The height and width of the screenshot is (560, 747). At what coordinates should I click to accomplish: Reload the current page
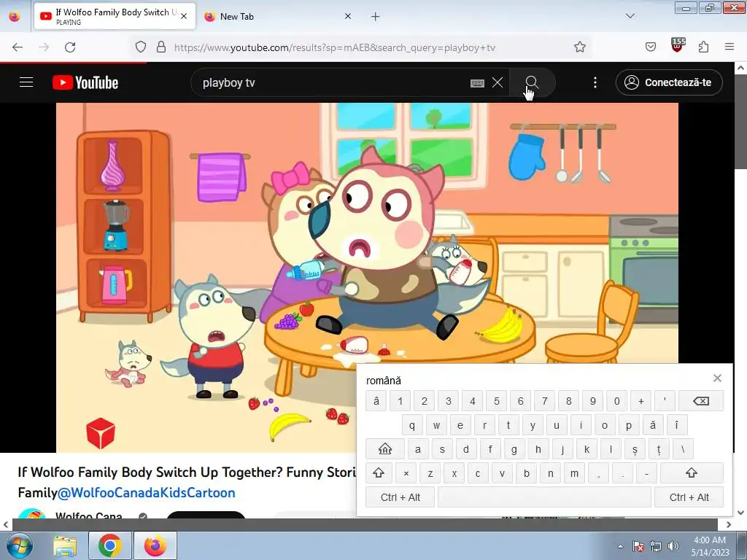tap(70, 47)
